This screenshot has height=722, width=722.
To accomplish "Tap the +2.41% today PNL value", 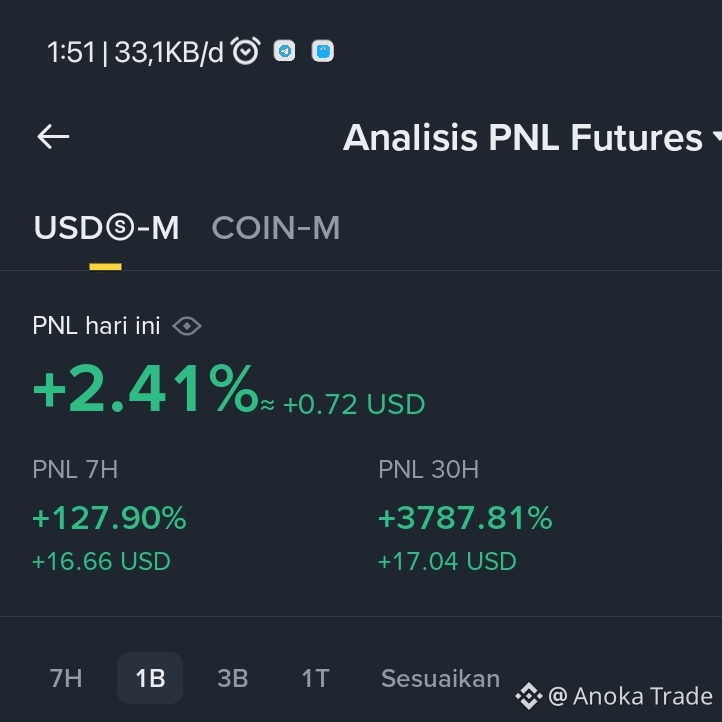I will 146,389.
